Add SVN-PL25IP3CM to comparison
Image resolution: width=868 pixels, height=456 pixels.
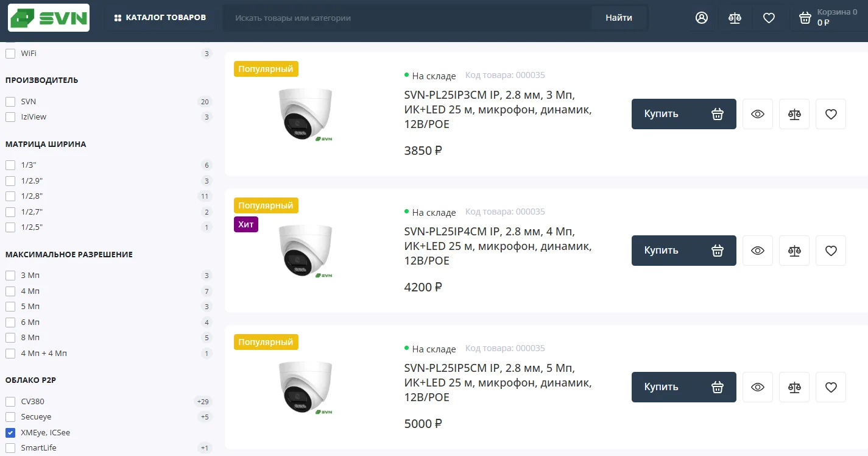click(794, 114)
